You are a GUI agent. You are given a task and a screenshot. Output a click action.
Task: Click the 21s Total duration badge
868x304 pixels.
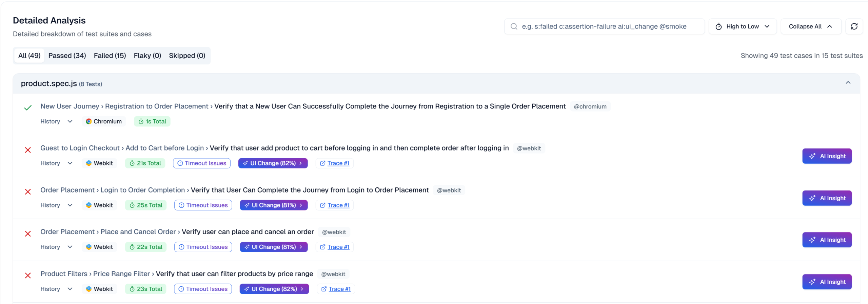tap(145, 163)
